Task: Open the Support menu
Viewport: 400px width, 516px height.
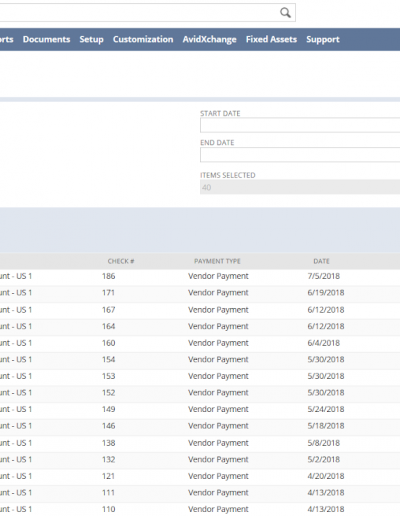Action: (x=323, y=39)
